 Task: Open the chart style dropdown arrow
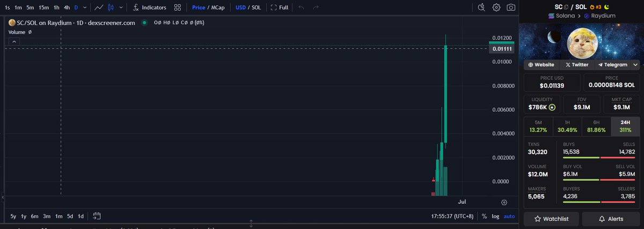pyautogui.click(x=121, y=8)
